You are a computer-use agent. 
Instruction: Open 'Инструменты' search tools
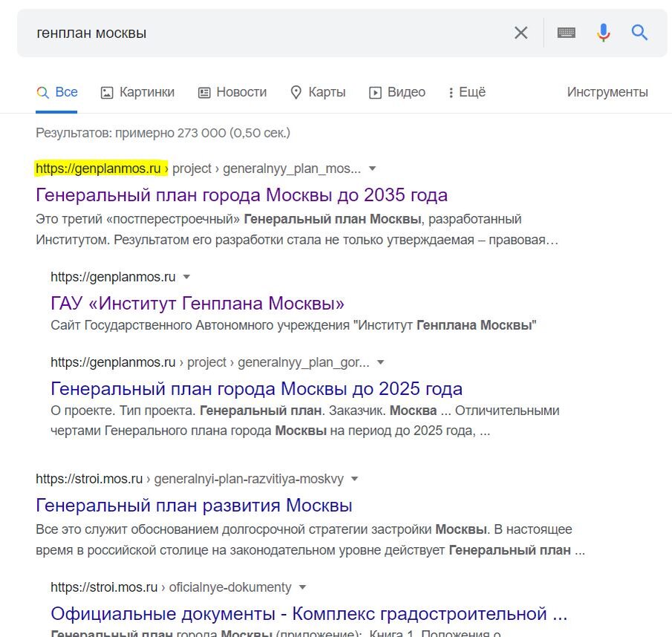[x=607, y=92]
